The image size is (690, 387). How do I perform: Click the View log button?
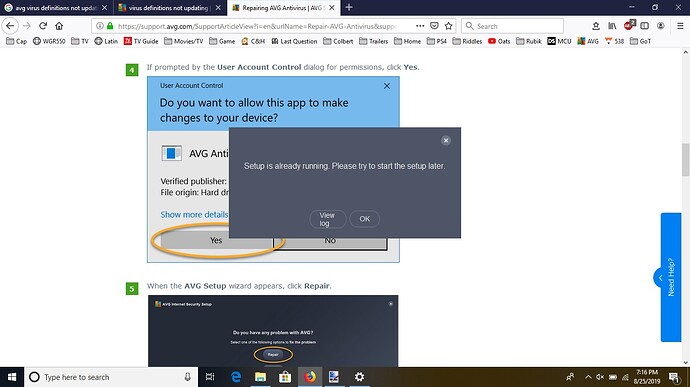tap(327, 219)
